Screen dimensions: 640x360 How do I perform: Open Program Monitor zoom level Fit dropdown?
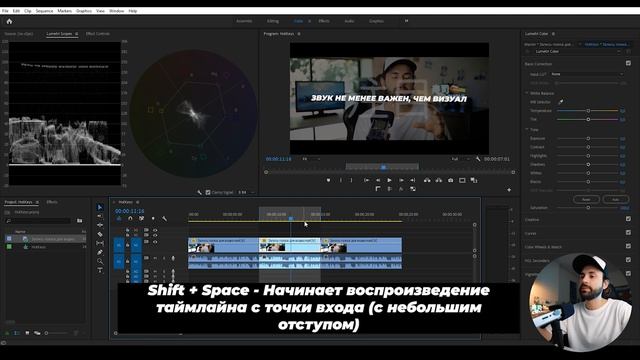[311, 159]
